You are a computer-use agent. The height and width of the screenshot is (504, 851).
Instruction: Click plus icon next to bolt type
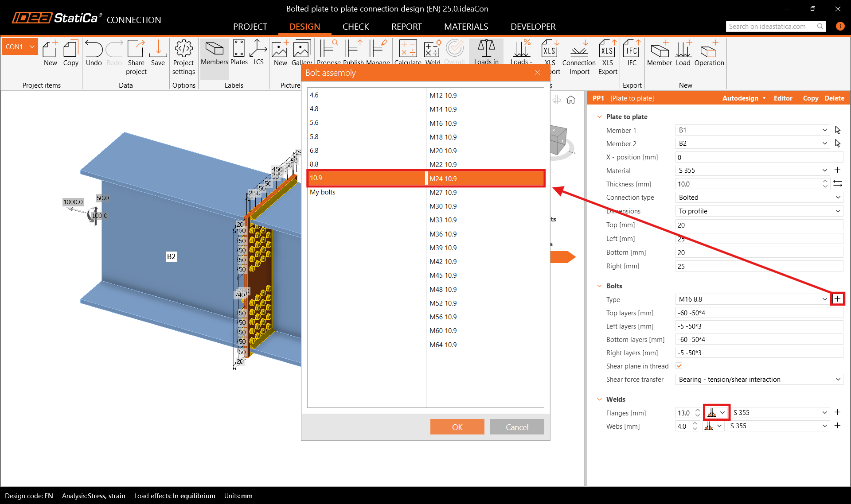837,299
